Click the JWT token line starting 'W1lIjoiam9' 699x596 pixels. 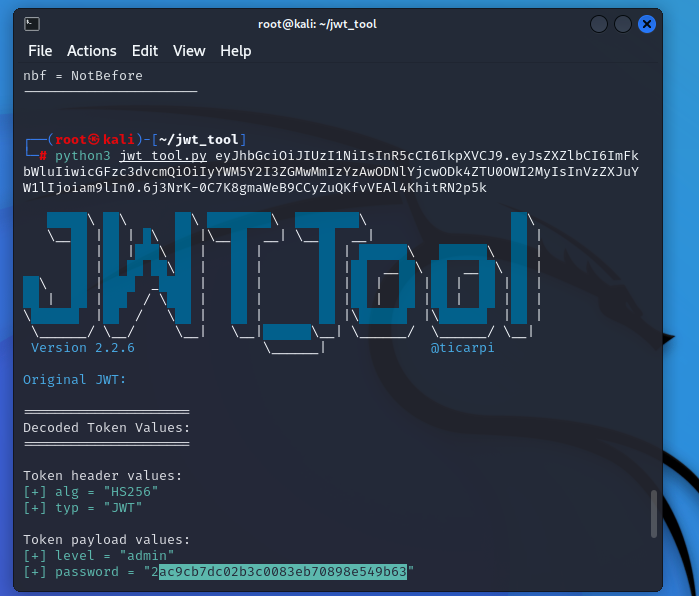255,188
